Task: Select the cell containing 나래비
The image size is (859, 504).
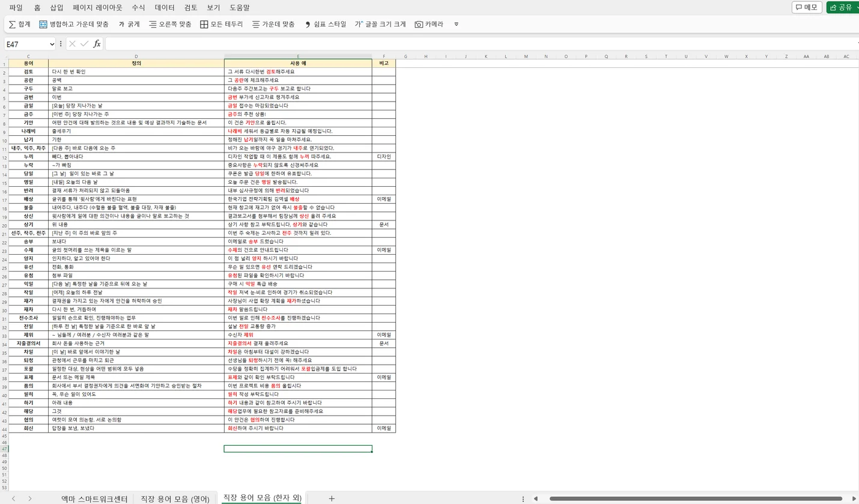Action: [28, 131]
